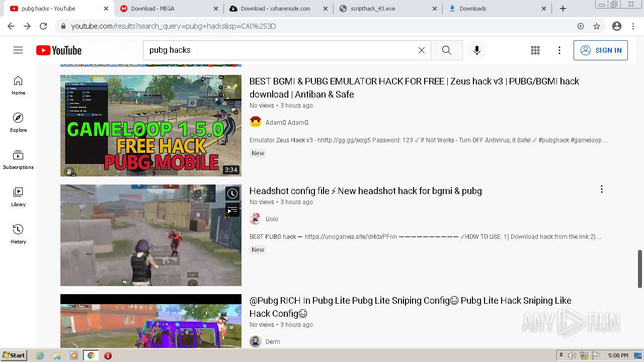
Task: Click the page vertical scrollbar thumb
Action: tap(640, 268)
